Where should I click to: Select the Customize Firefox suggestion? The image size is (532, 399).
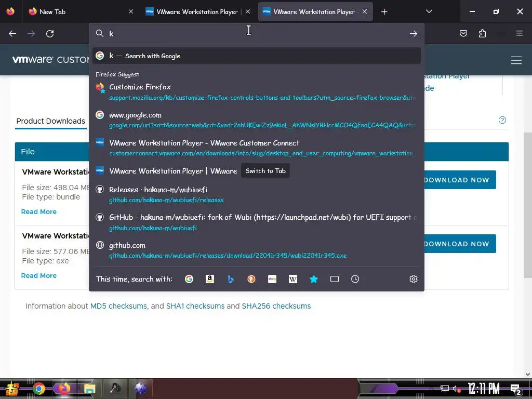[257, 92]
